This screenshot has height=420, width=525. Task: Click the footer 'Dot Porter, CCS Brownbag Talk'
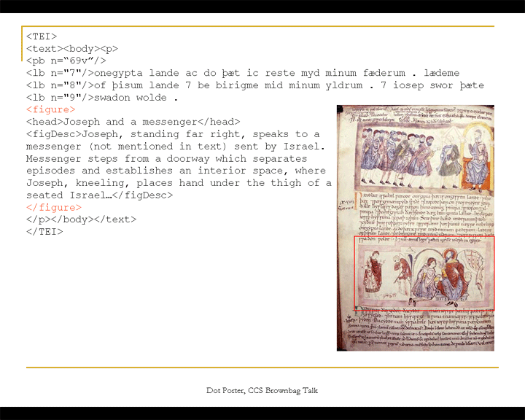(262, 391)
